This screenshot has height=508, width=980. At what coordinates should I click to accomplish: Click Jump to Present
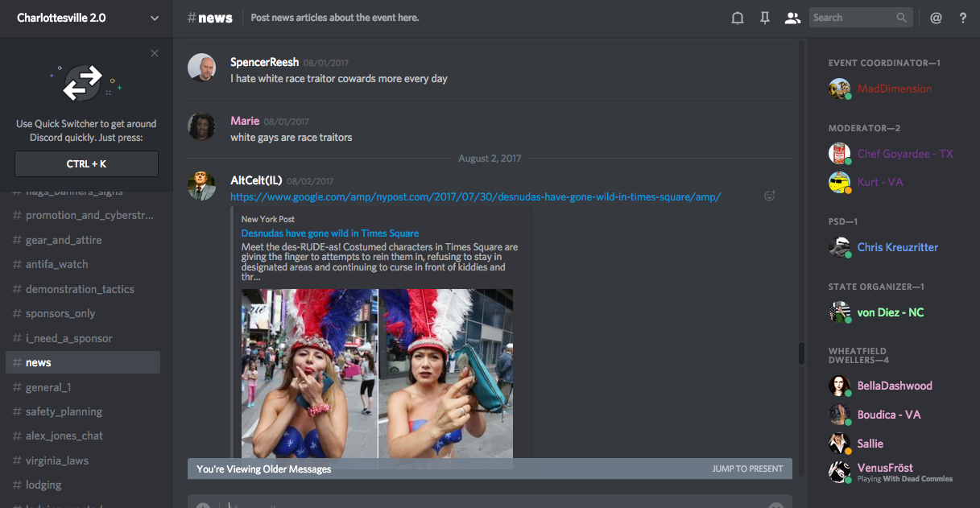(747, 469)
